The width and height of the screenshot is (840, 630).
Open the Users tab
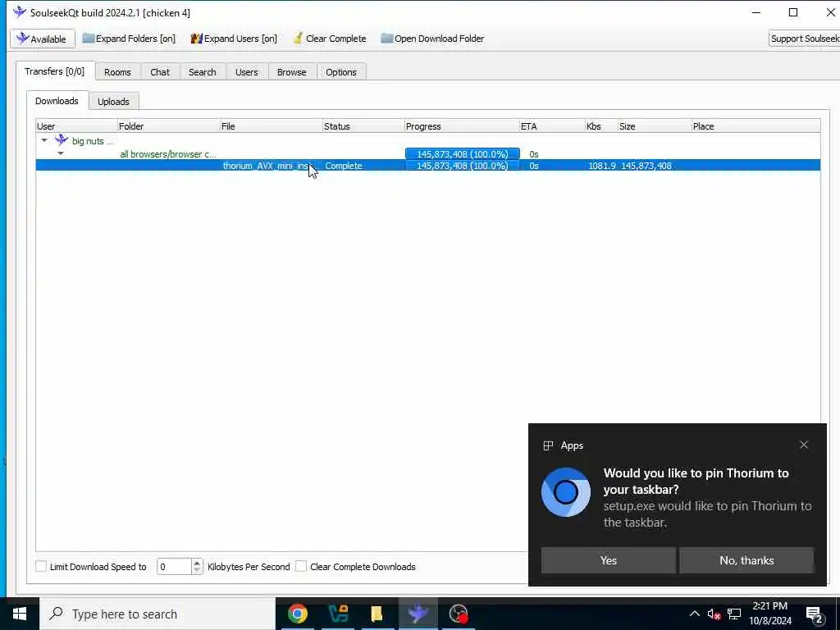246,72
